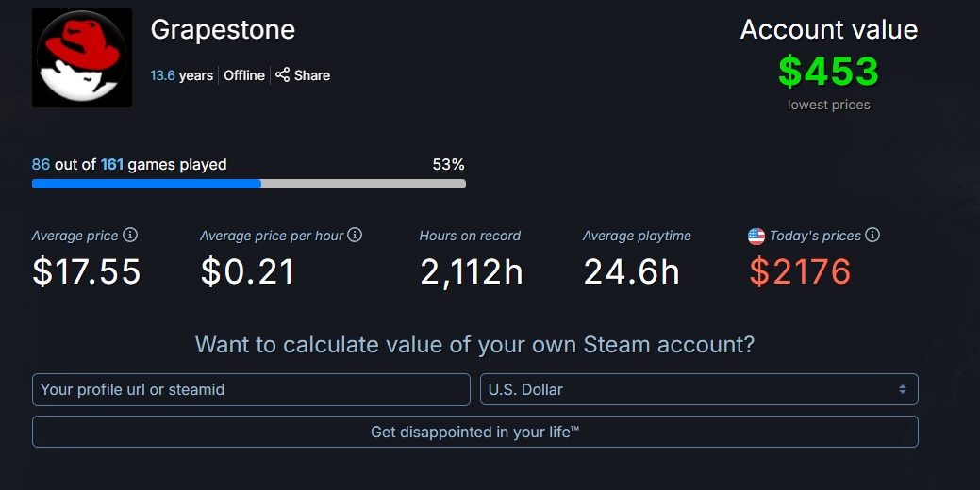Click the 161 games count
The image size is (980, 490).
pyautogui.click(x=112, y=165)
